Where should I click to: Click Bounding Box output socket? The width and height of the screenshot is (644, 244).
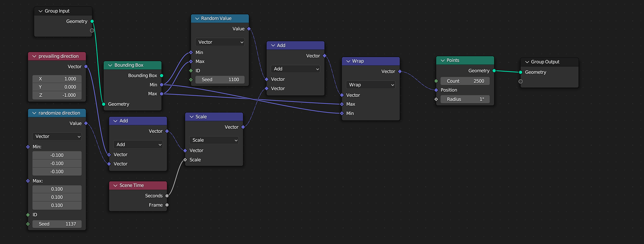[161, 75]
